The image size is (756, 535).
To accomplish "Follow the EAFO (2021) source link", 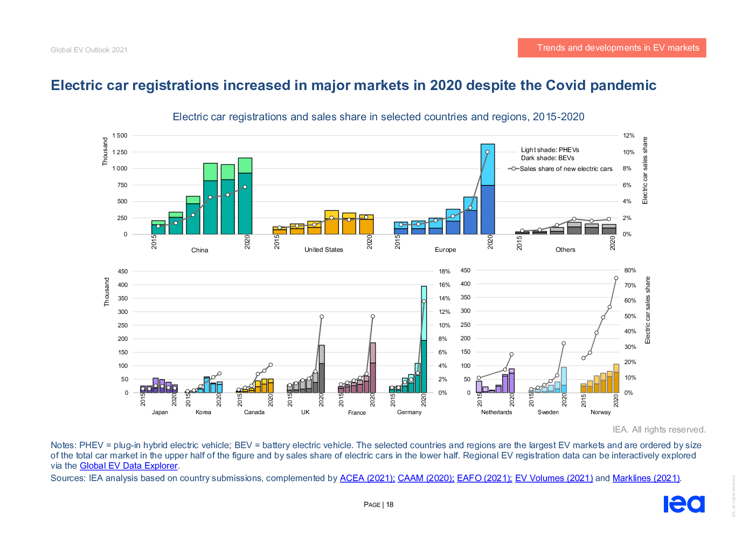I will point(483,478).
